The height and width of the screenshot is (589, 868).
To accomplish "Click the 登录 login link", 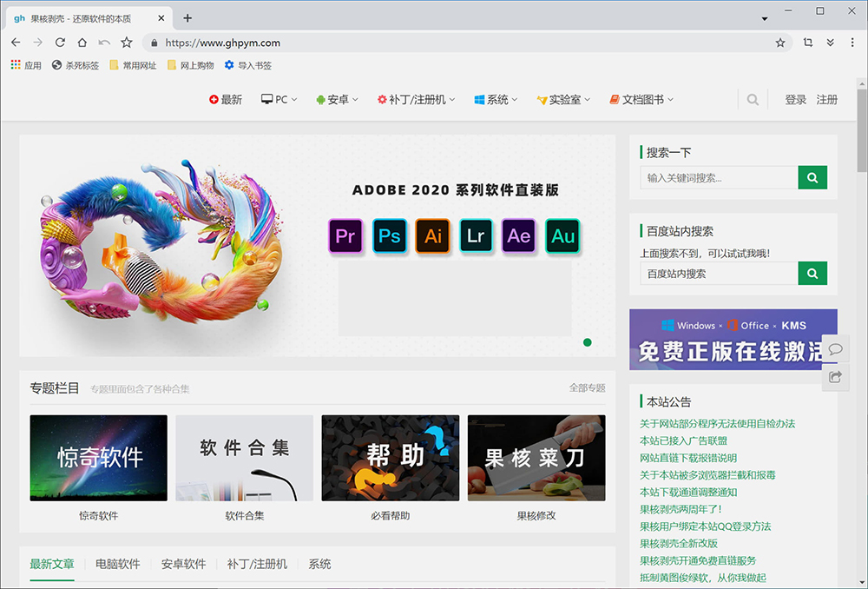I will (x=796, y=100).
